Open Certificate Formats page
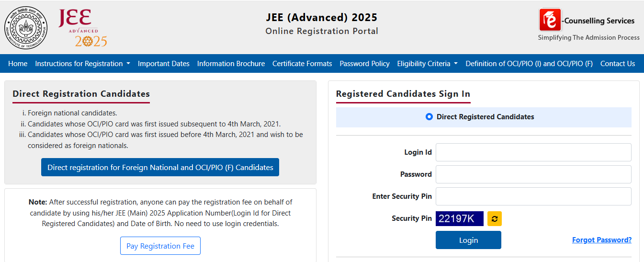The image size is (644, 262). coord(302,64)
